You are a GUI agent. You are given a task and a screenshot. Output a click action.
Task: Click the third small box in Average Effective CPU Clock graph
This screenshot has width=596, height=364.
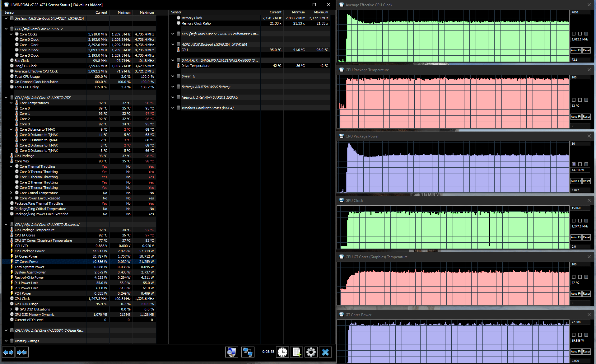click(x=586, y=34)
